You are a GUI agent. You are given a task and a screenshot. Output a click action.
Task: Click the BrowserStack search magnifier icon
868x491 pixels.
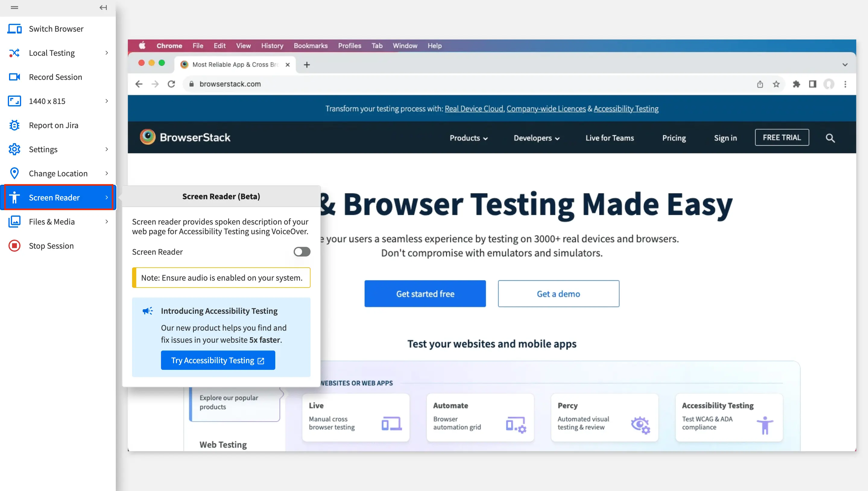830,138
